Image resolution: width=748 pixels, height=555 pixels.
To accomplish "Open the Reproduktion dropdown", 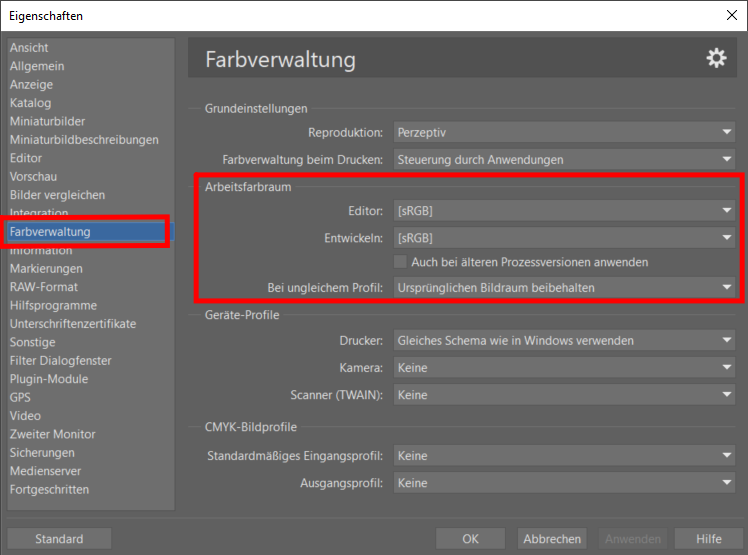I will 564,132.
